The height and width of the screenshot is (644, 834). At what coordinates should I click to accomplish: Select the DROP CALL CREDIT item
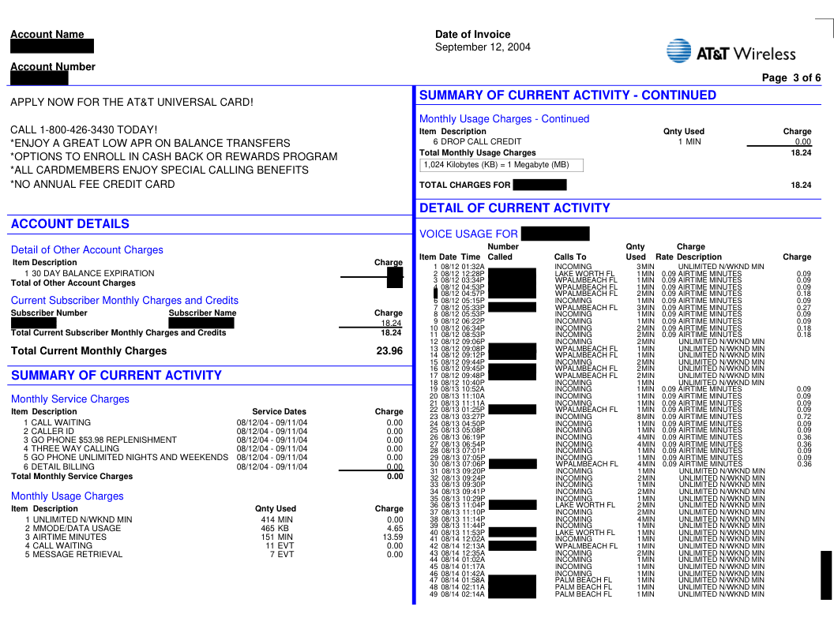click(476, 142)
